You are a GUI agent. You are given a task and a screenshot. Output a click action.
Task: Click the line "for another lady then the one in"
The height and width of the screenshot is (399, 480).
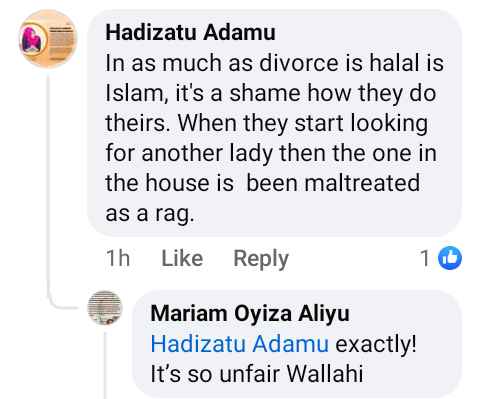(x=271, y=154)
